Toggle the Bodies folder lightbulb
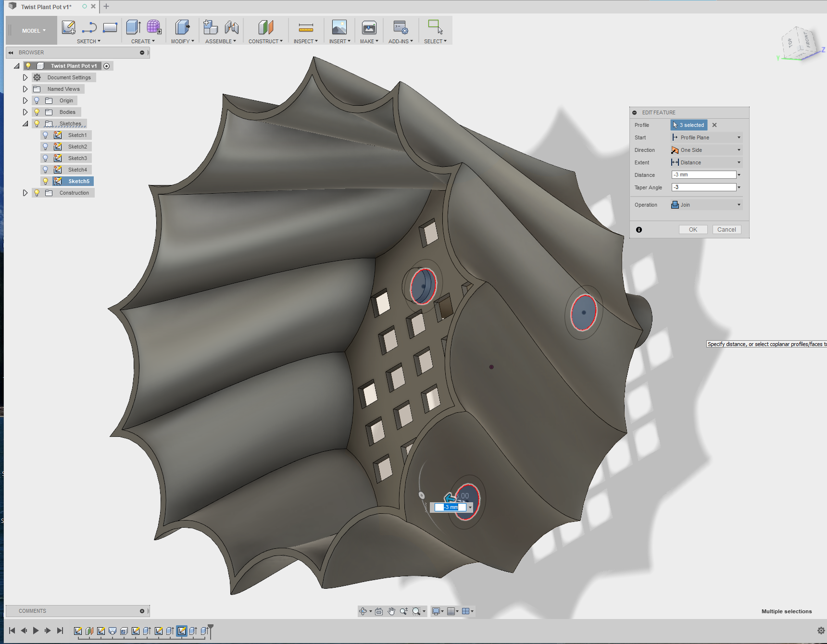Screen dimensions: 827x644 point(37,112)
